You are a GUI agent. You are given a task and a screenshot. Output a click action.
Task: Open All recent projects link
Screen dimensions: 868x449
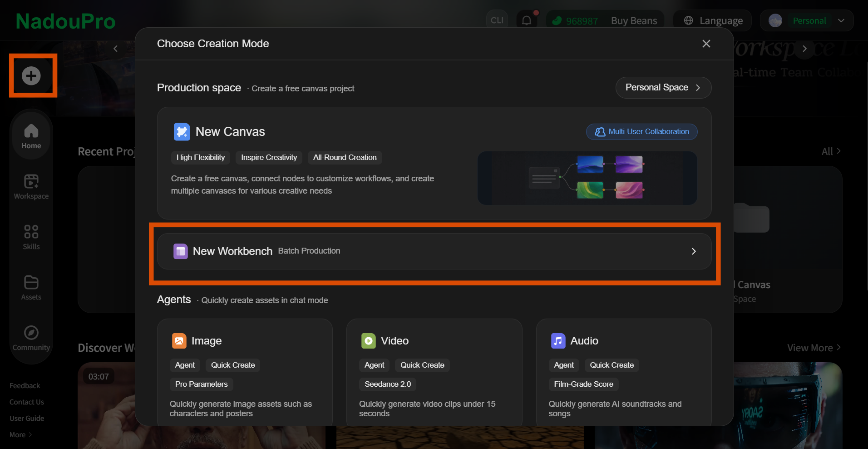(x=831, y=151)
